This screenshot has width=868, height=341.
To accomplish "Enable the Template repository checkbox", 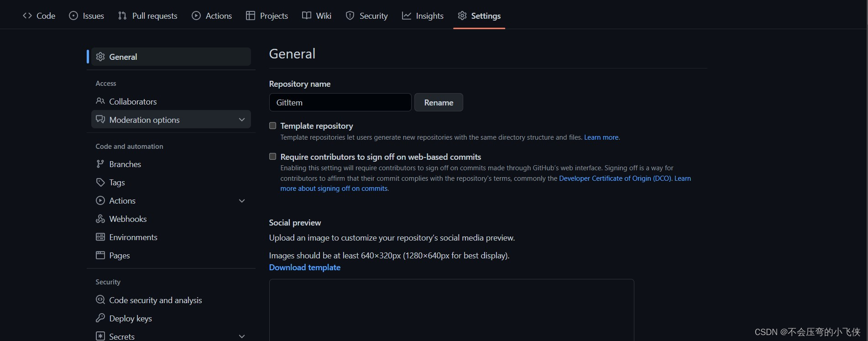I will [273, 126].
